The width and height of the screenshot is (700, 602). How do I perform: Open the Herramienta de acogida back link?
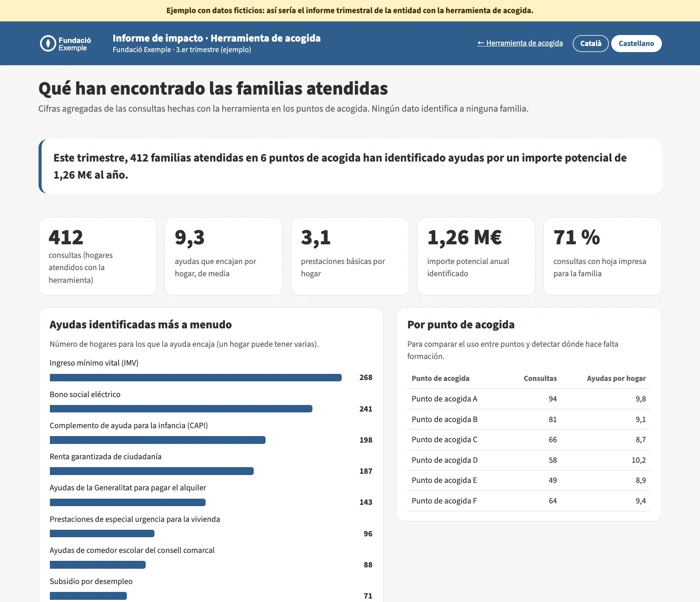520,43
